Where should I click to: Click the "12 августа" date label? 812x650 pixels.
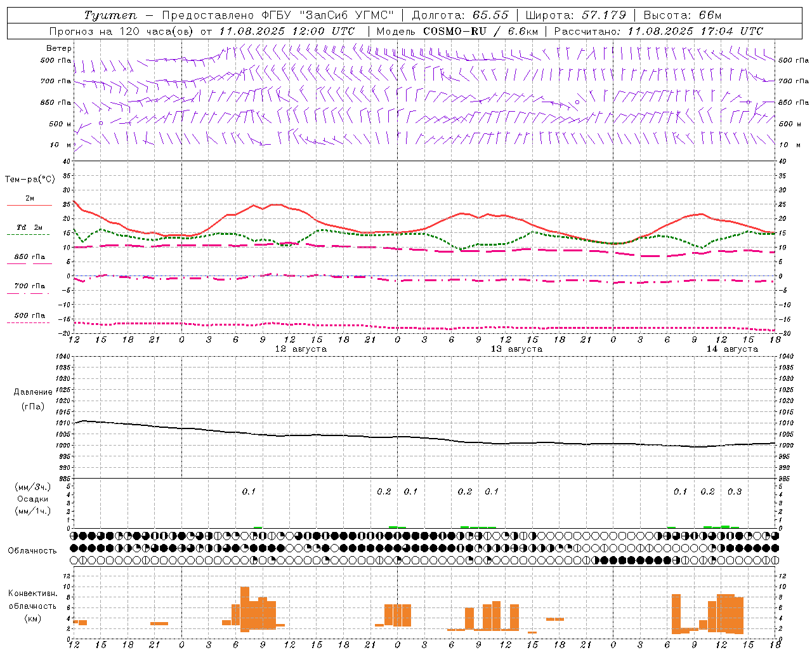coord(301,349)
